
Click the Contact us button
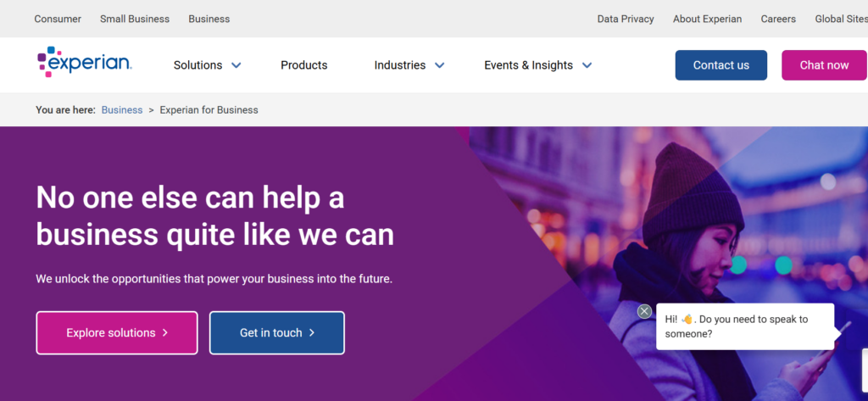(721, 65)
